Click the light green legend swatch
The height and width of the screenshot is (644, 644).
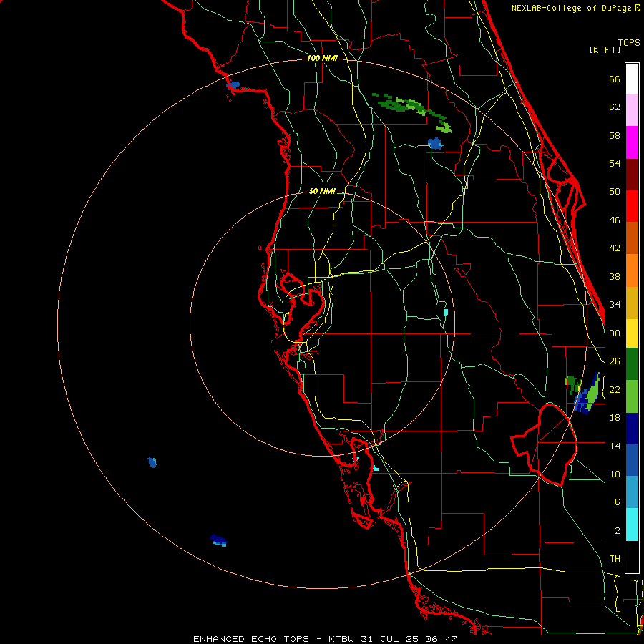pos(632,396)
